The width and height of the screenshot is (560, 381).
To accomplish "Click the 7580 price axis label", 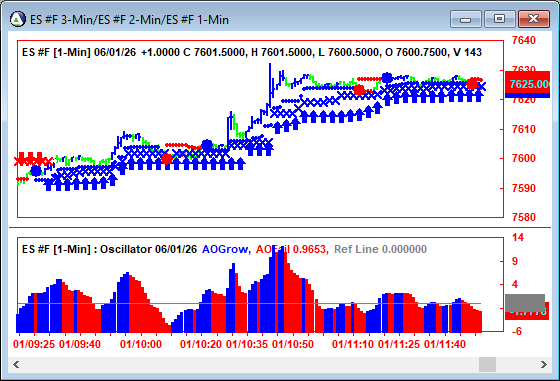I will click(524, 217).
